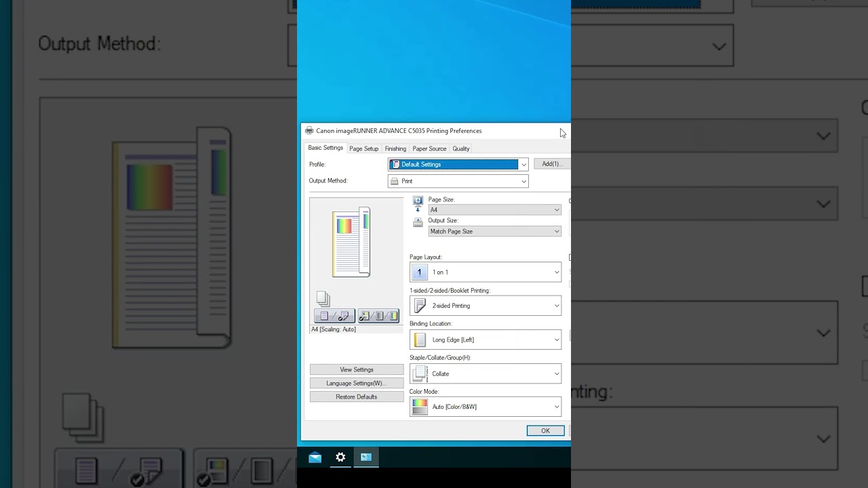
Task: Click the small printer icon beside Print
Action: [394, 181]
